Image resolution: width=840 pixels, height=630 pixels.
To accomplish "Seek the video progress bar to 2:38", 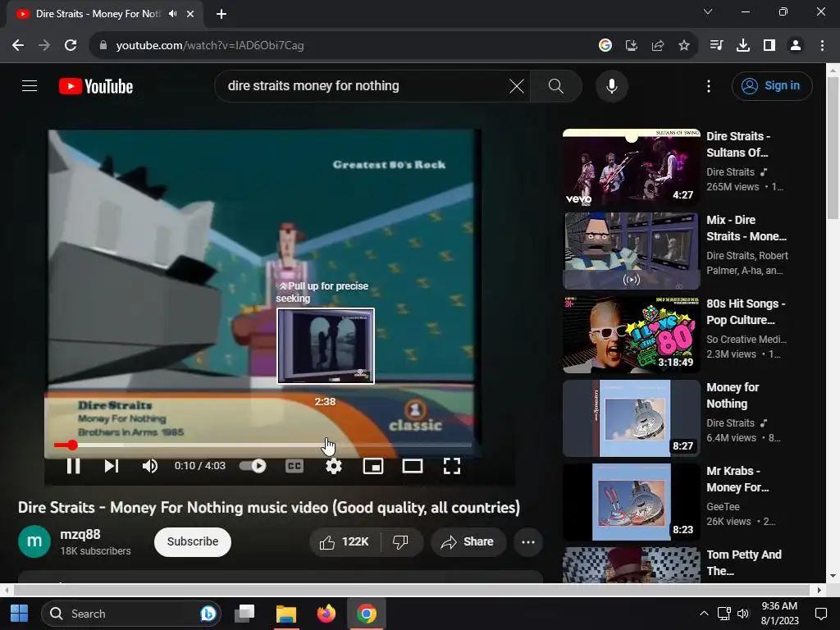I will 325,445.
